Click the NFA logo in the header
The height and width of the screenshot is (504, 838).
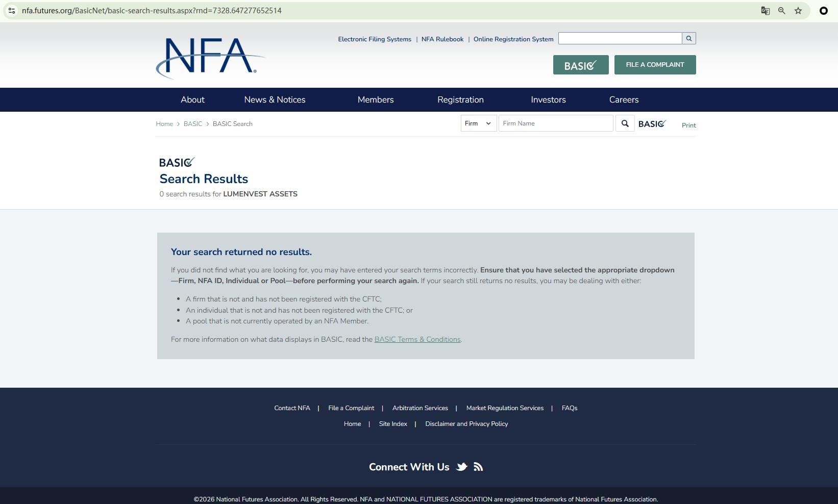(210, 58)
